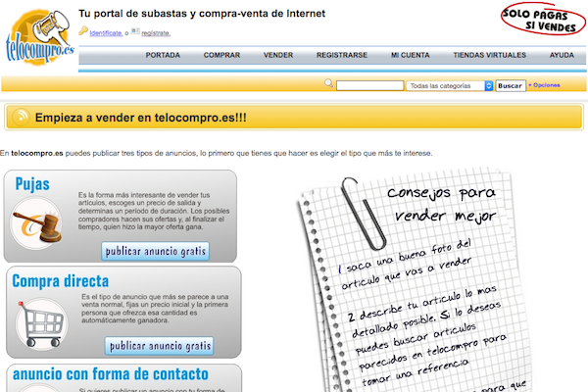Click the magnifying glass search icon
The height and width of the screenshot is (392, 588).
tap(329, 83)
